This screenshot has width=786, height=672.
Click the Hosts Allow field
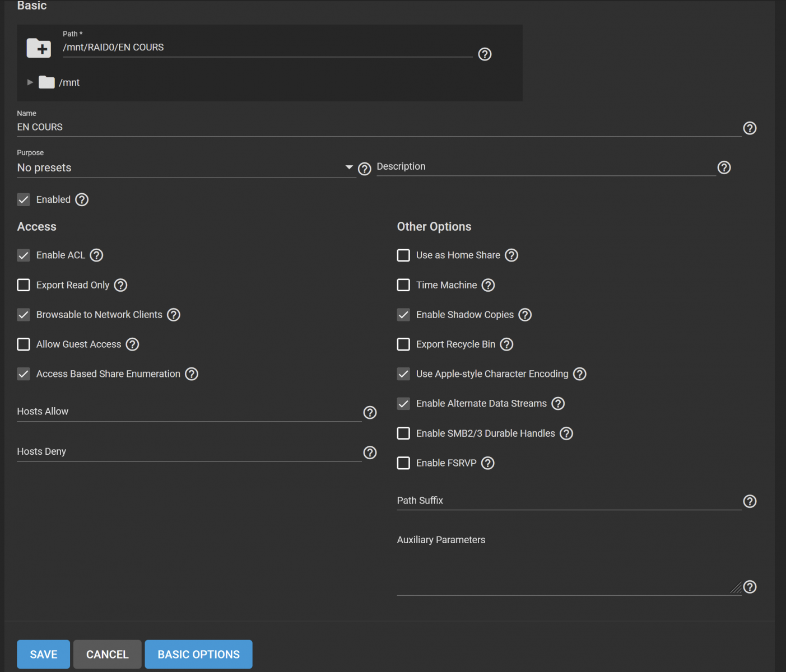189,412
